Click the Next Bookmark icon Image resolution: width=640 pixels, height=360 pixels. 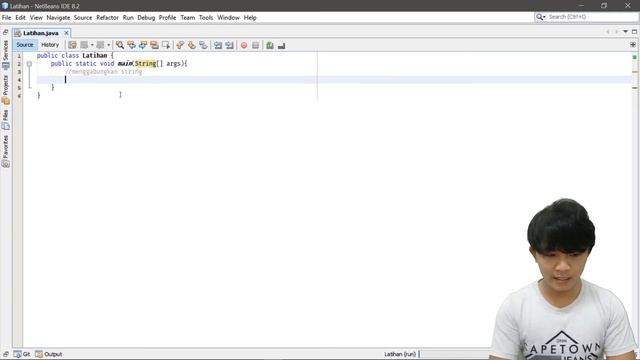pos(191,45)
